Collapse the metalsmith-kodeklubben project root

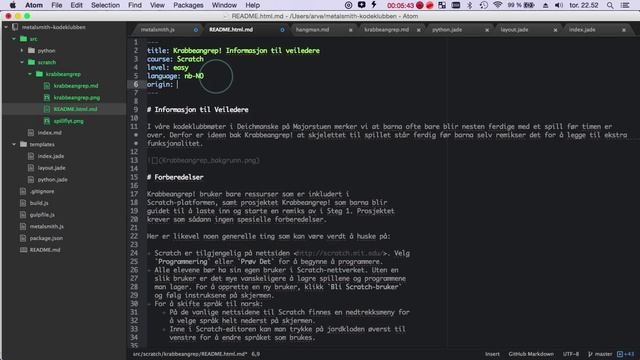pos(6,27)
